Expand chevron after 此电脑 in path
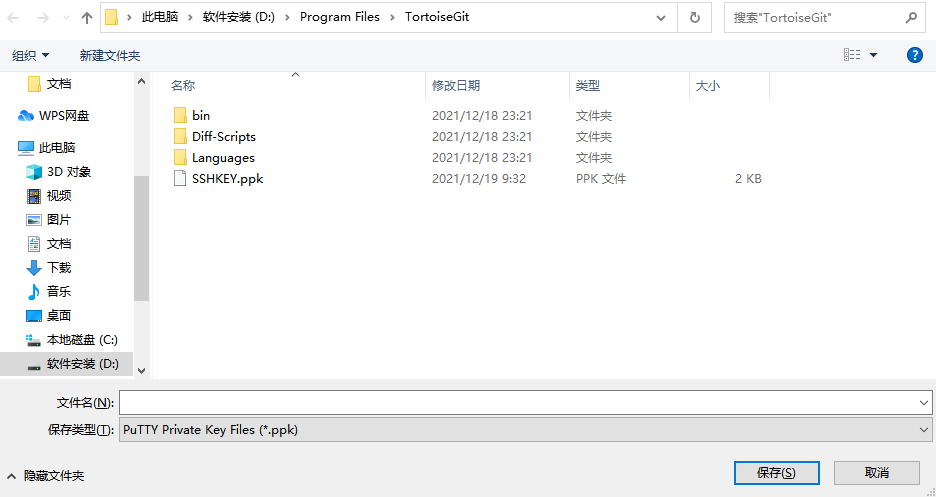Screen dimensions: 936x497 tap(190, 17)
